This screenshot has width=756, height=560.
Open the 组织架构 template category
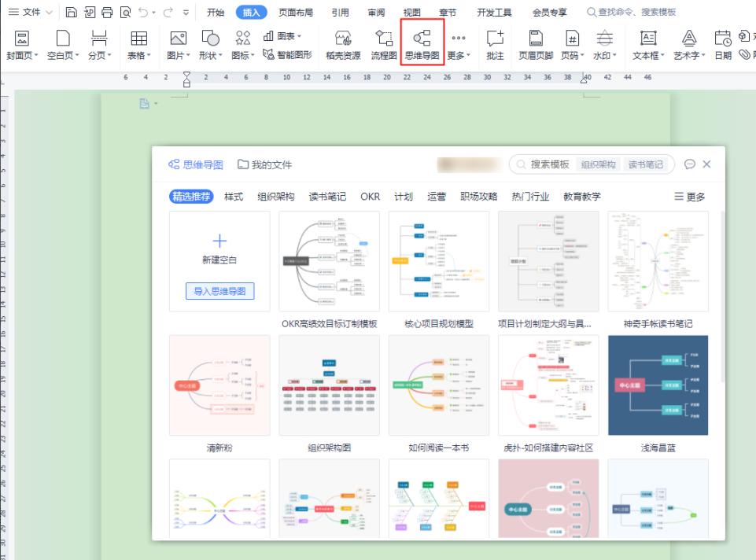click(277, 197)
